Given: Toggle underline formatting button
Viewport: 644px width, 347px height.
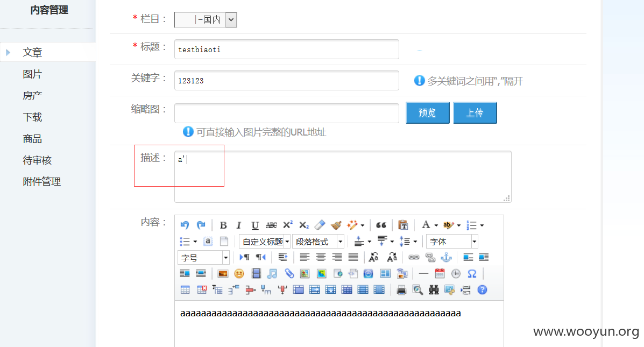Looking at the screenshot, I should (x=255, y=225).
